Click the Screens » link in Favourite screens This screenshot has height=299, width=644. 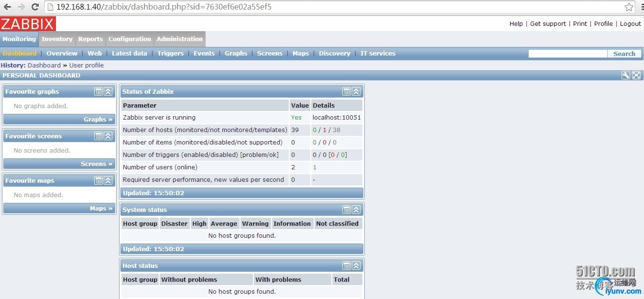pos(97,164)
